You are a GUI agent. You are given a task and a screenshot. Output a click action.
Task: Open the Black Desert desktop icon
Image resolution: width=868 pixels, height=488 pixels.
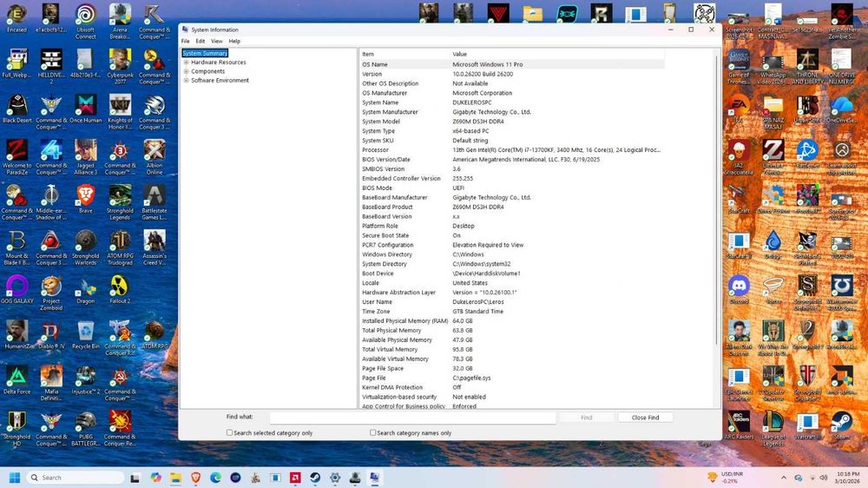(x=16, y=109)
